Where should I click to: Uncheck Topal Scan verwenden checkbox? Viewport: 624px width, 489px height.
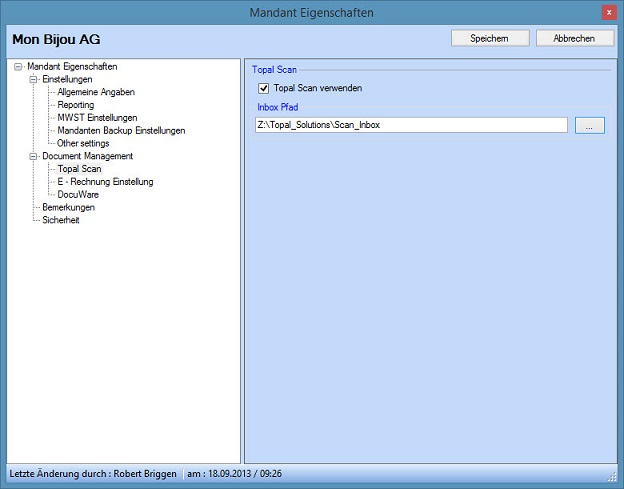(264, 89)
